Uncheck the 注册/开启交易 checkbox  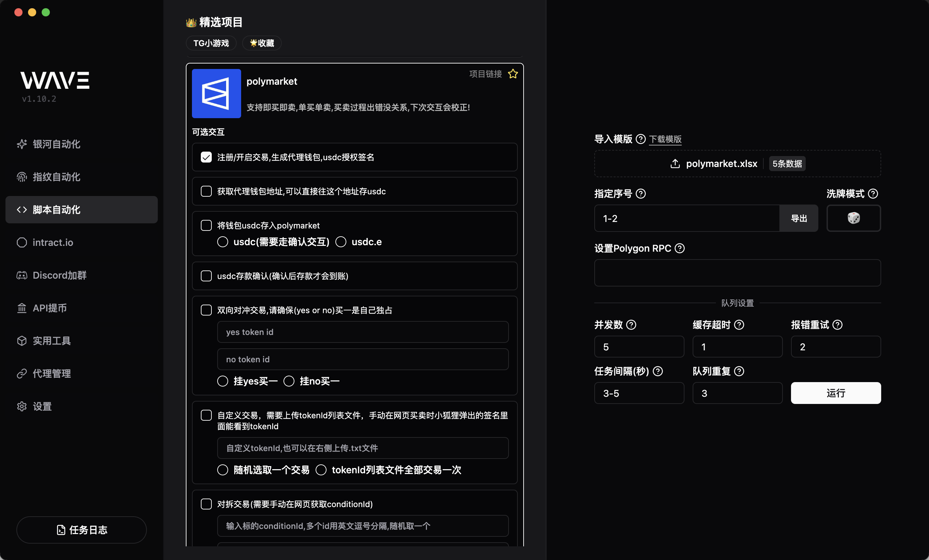point(206,157)
